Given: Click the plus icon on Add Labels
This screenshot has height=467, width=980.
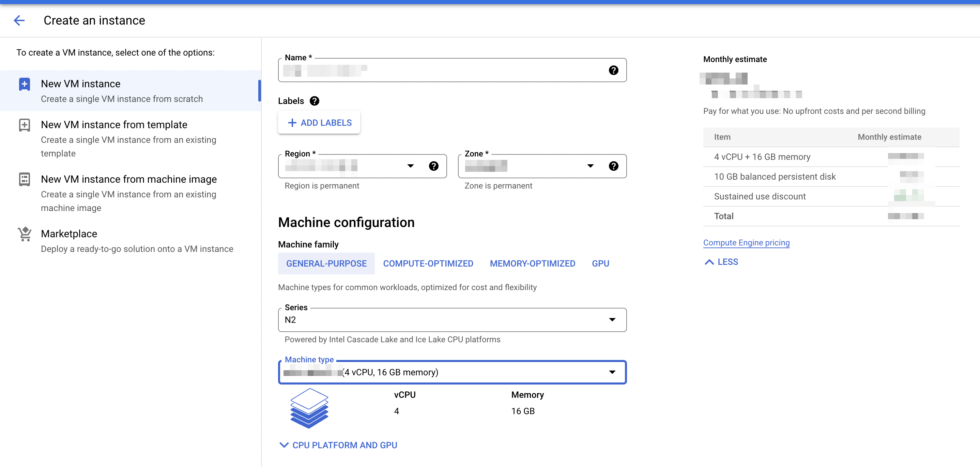Looking at the screenshot, I should [x=292, y=123].
